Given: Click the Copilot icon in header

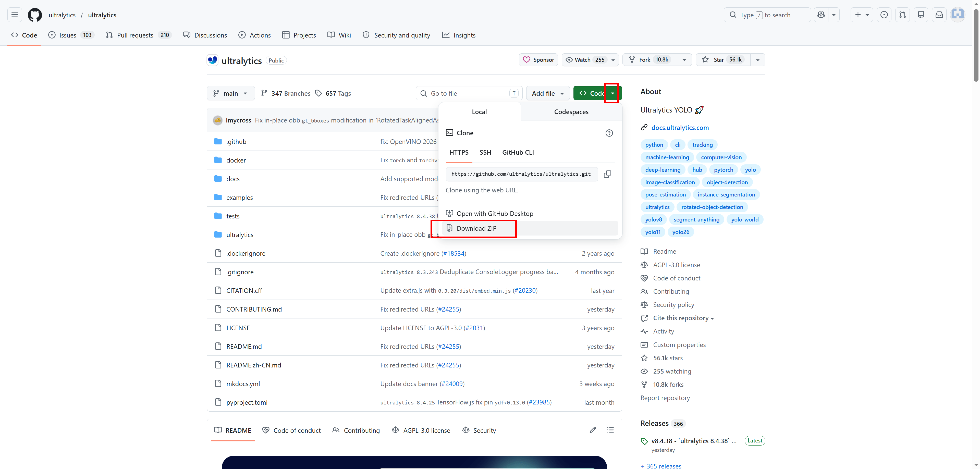Looking at the screenshot, I should [821, 15].
